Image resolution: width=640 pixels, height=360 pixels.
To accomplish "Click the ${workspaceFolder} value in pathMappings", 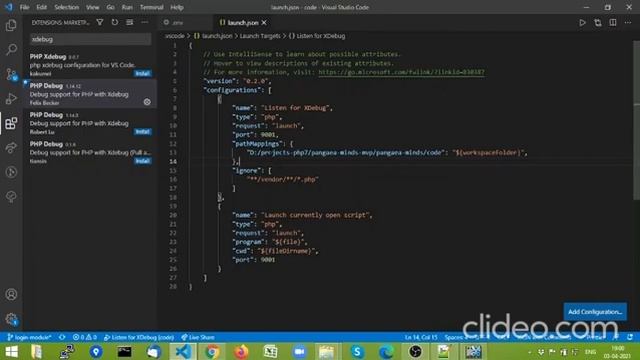I will (x=488, y=153).
